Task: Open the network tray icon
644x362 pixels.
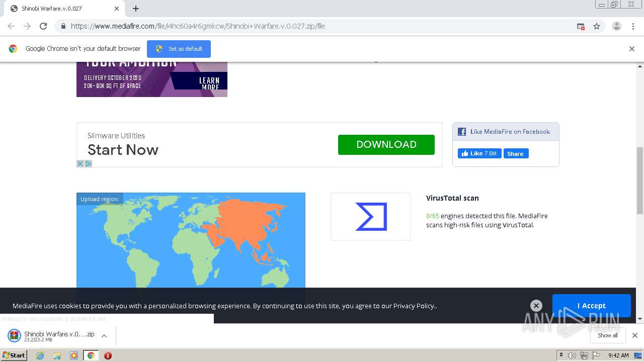Action: [584, 355]
